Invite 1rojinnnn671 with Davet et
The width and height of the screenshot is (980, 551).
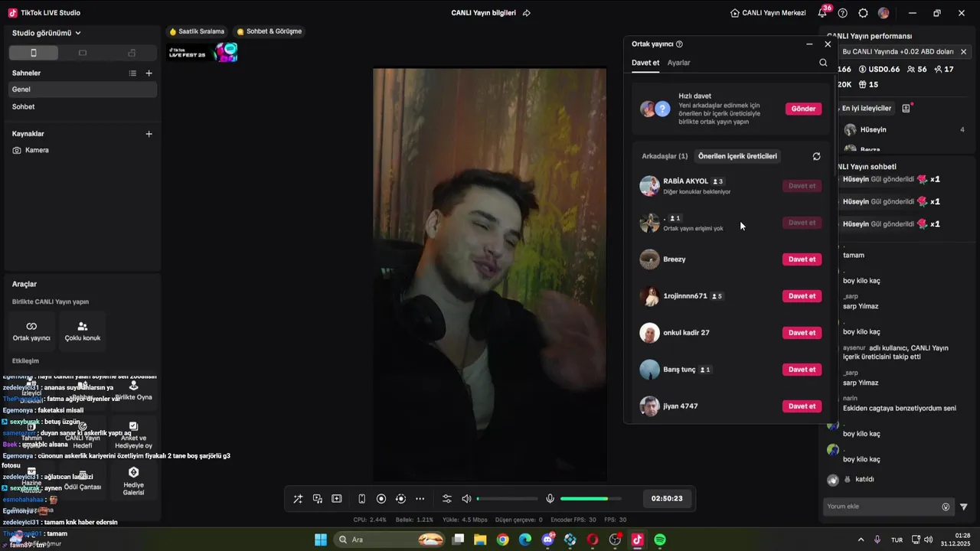point(802,296)
